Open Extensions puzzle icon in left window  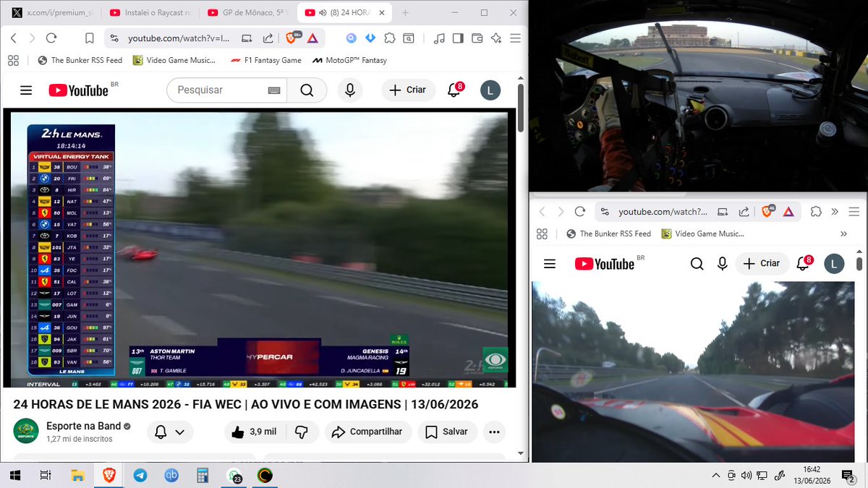click(x=390, y=38)
